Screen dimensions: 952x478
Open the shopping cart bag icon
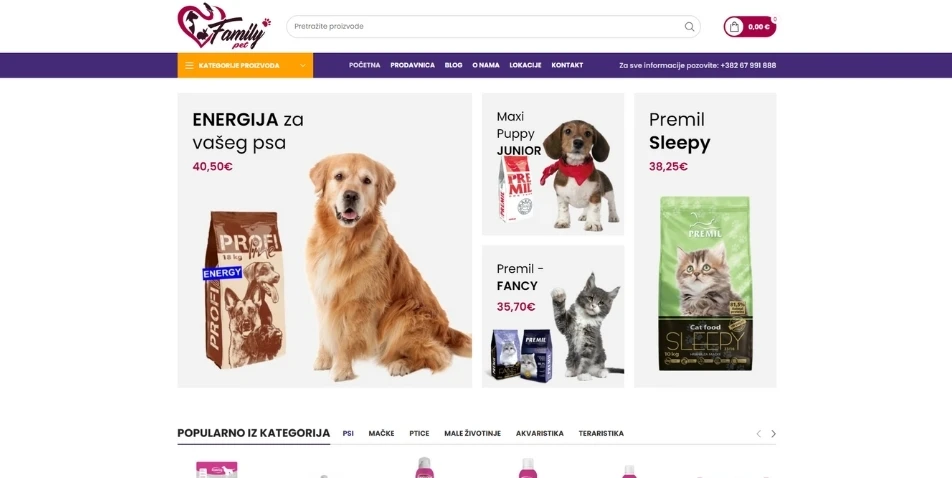click(734, 27)
